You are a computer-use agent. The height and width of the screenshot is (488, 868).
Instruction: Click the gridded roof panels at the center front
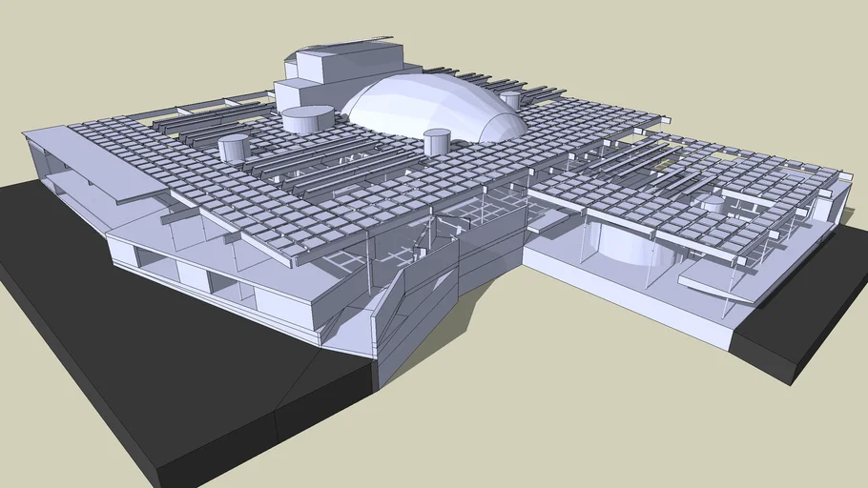[286, 210]
